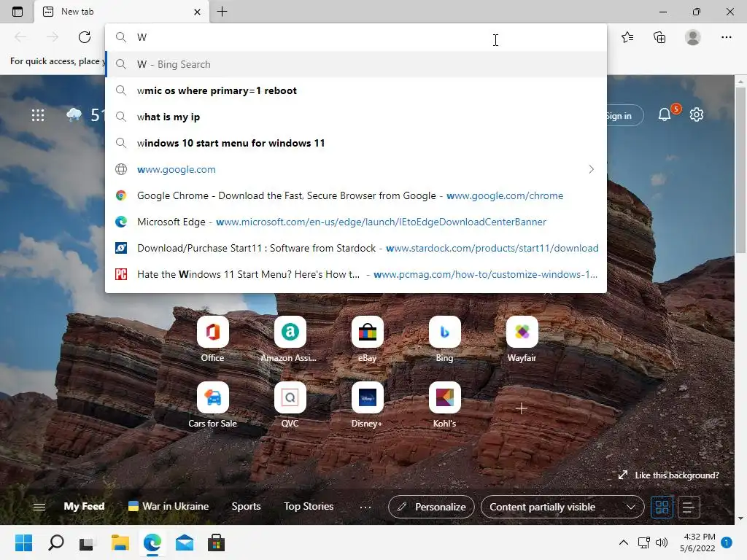The height and width of the screenshot is (560, 747).
Task: Select 'what is my ip' suggestion
Action: (x=356, y=117)
